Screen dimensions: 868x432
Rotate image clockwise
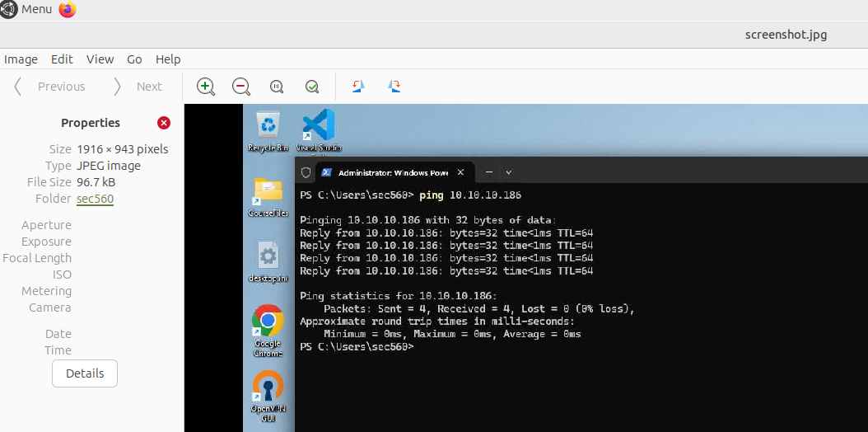394,87
